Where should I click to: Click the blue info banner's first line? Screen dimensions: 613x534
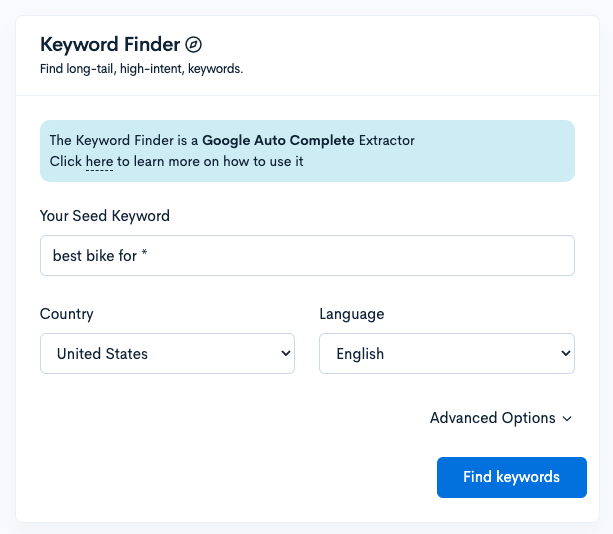[x=232, y=140]
